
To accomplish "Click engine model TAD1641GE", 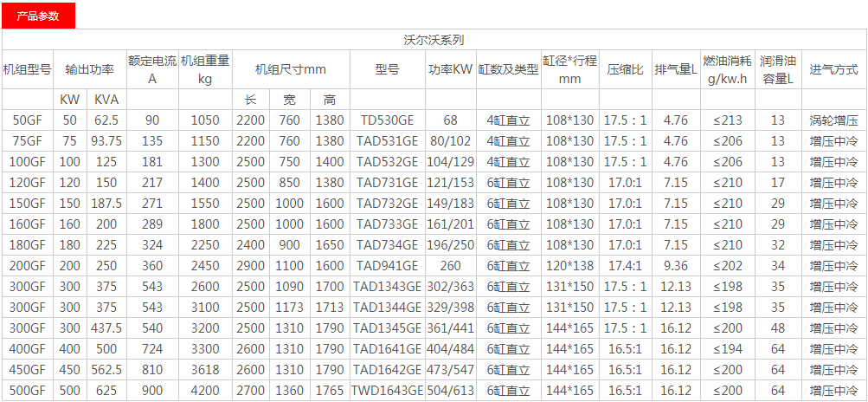I will pos(387,350).
